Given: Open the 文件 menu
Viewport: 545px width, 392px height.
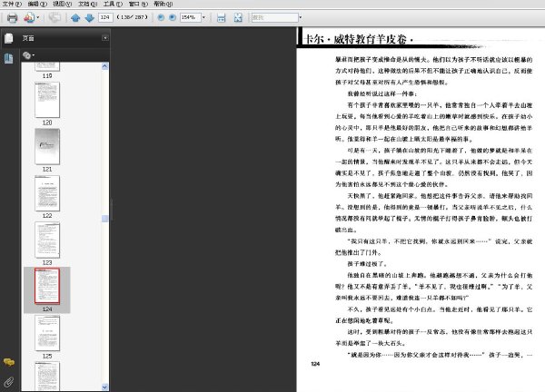Looking at the screenshot, I should coord(12,4).
